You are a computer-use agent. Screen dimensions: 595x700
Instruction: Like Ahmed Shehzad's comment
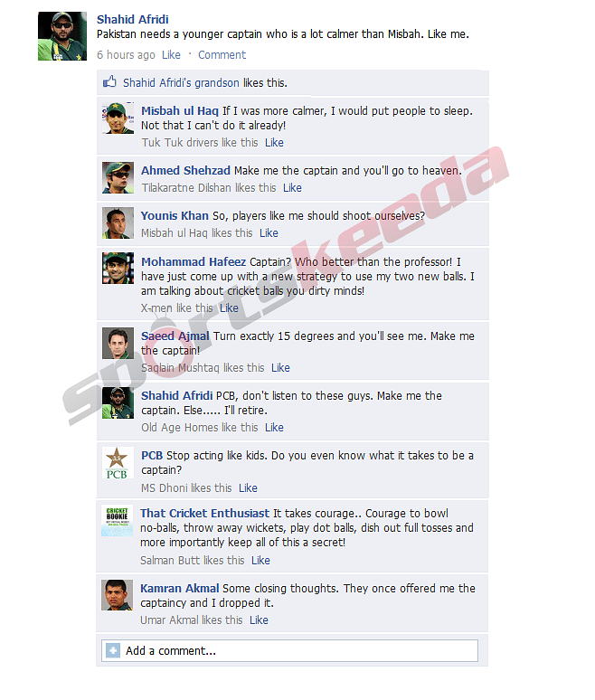tap(292, 188)
